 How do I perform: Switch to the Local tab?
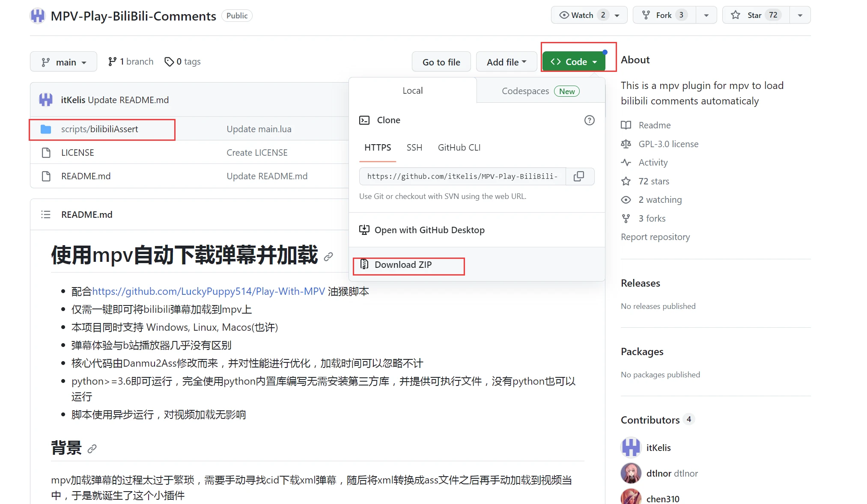412,91
